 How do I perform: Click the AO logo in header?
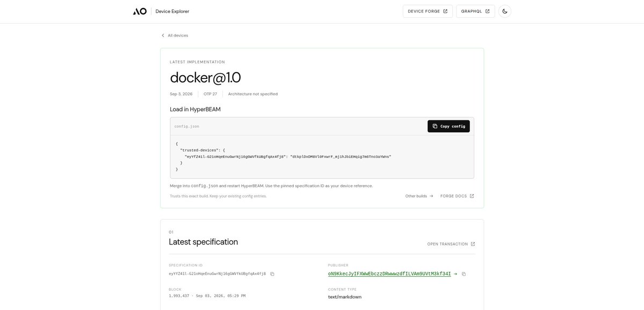coord(140,11)
